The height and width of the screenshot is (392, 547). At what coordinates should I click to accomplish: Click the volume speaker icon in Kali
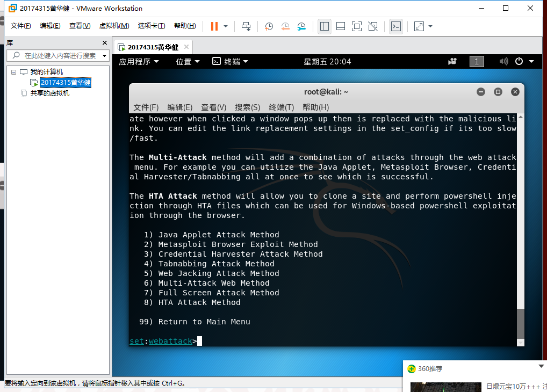click(x=503, y=61)
